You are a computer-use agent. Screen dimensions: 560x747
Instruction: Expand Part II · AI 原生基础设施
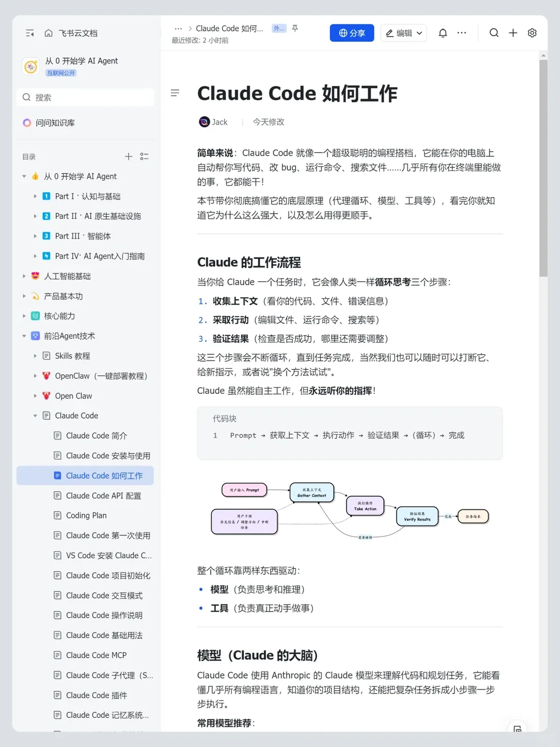point(35,216)
